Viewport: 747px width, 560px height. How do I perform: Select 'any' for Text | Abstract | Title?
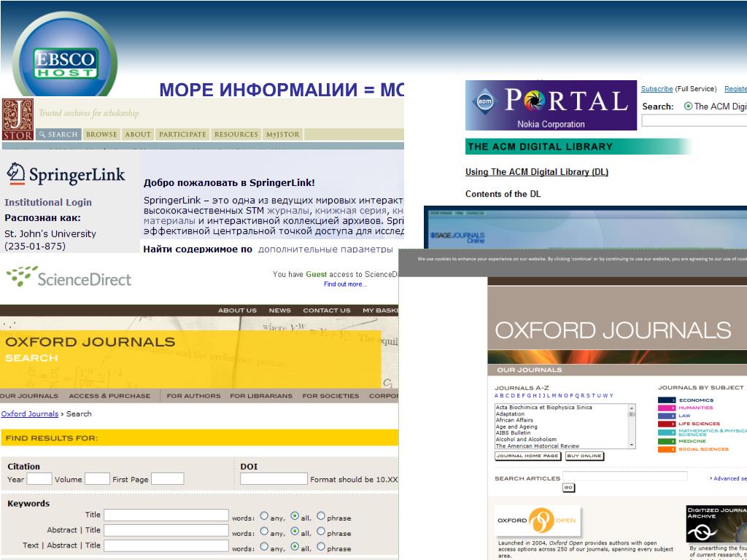(x=264, y=546)
